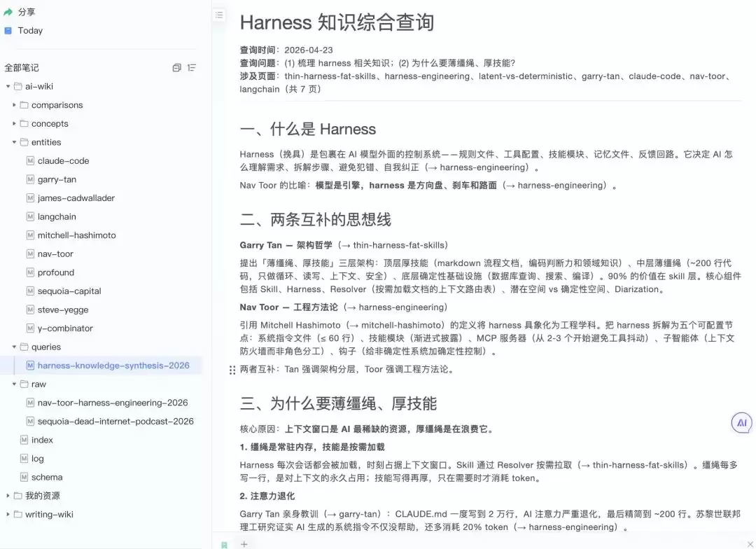The image size is (756, 549).
Task: Click the 一、什么是 Harness heading
Action: click(x=307, y=130)
